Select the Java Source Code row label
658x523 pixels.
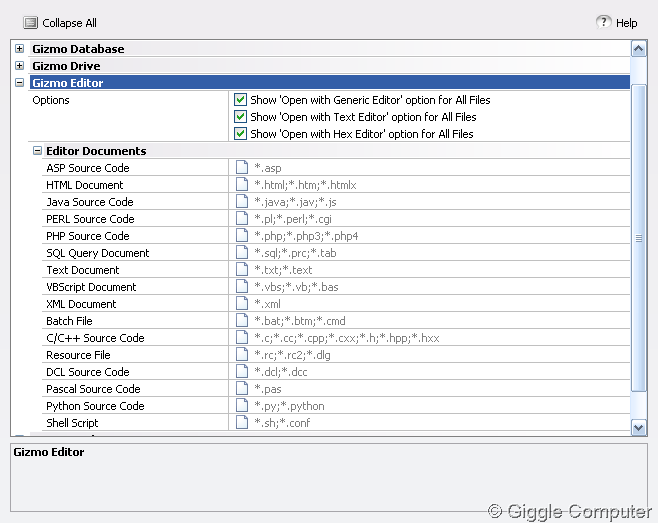(x=90, y=202)
